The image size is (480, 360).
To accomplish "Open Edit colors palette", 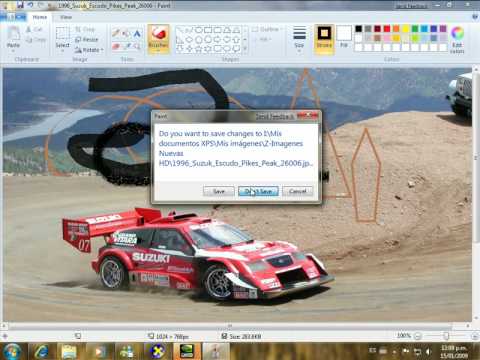I will pyautogui.click(x=457, y=39).
